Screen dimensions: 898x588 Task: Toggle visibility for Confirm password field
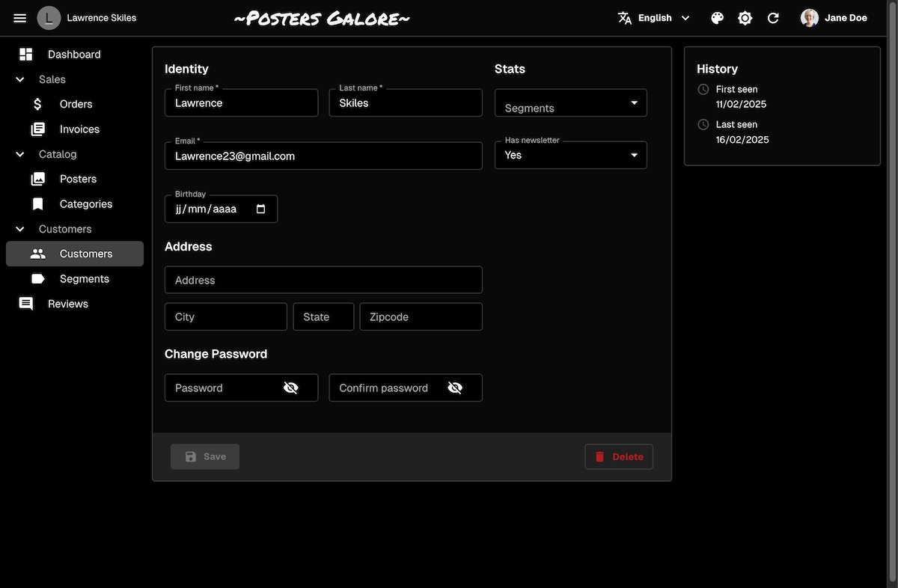click(455, 388)
